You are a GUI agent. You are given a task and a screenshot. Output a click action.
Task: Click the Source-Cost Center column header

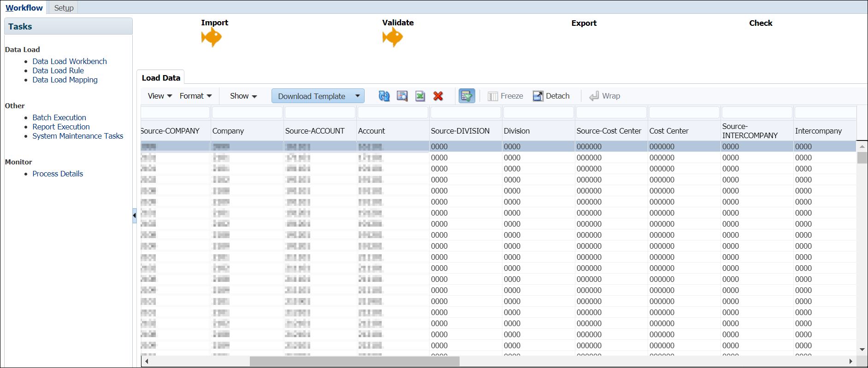611,131
